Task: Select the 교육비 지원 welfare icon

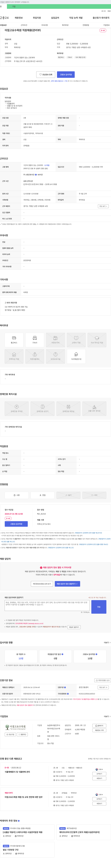Action: coord(76,340)
